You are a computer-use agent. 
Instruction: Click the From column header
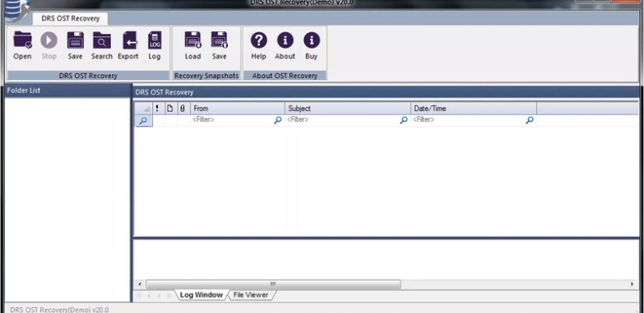tap(238, 109)
